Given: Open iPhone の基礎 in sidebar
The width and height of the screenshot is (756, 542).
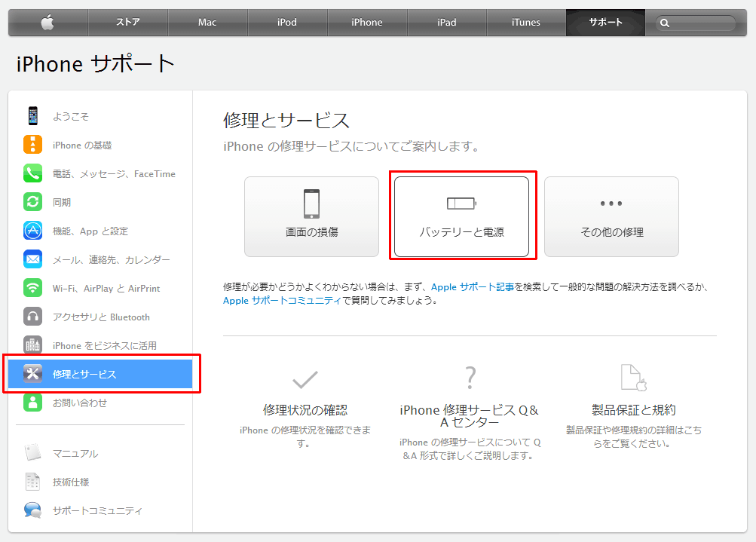Looking at the screenshot, I should pyautogui.click(x=82, y=145).
